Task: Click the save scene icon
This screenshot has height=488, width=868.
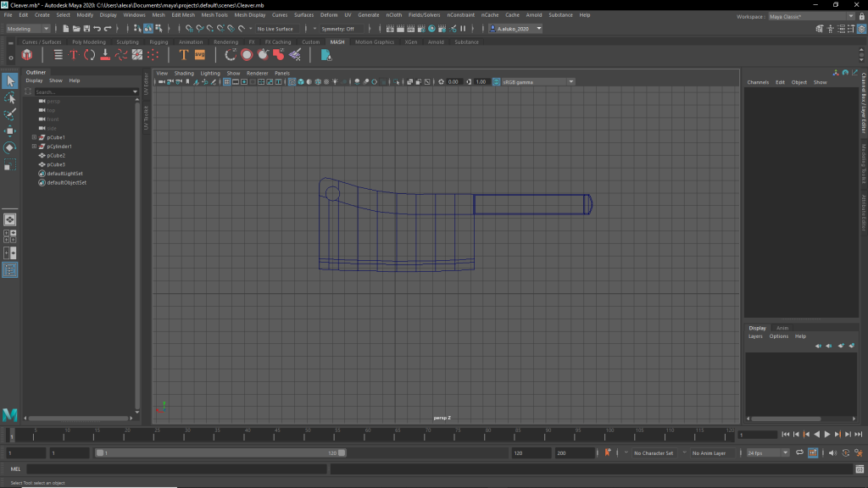Action: tap(86, 29)
